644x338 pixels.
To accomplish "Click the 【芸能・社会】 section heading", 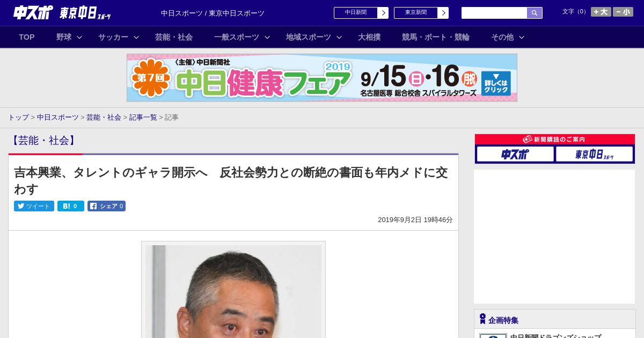I will 43,141.
